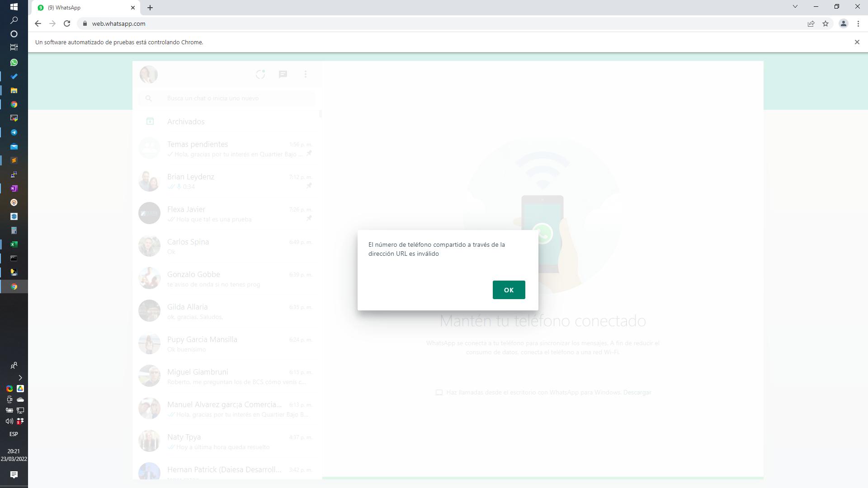Open Calculator from taskbar
Screen dimensions: 868x488
click(14, 230)
